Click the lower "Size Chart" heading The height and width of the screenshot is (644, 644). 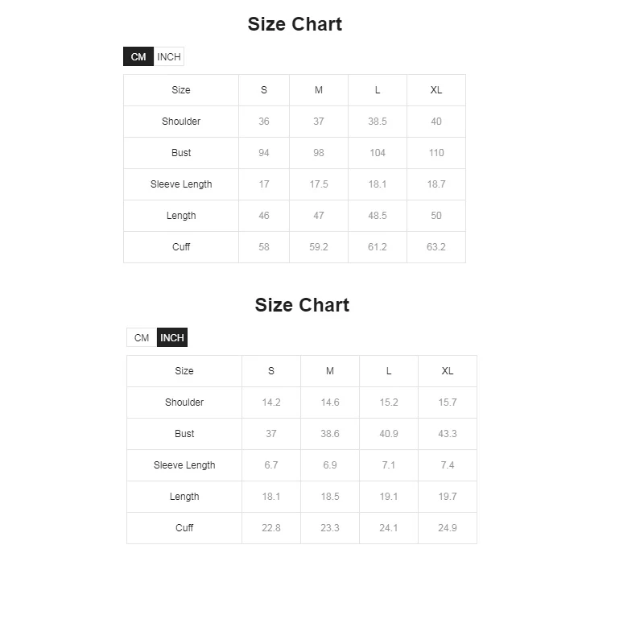coord(302,305)
